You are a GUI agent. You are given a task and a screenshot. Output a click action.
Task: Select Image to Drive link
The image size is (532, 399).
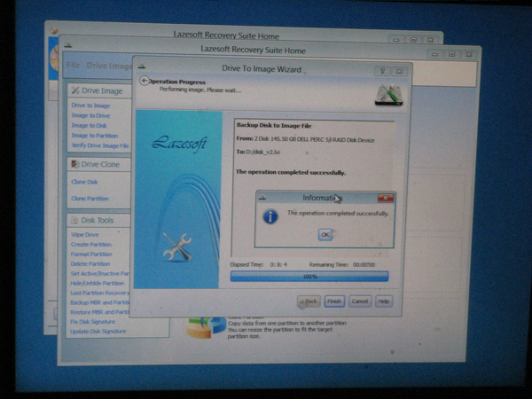coord(90,115)
